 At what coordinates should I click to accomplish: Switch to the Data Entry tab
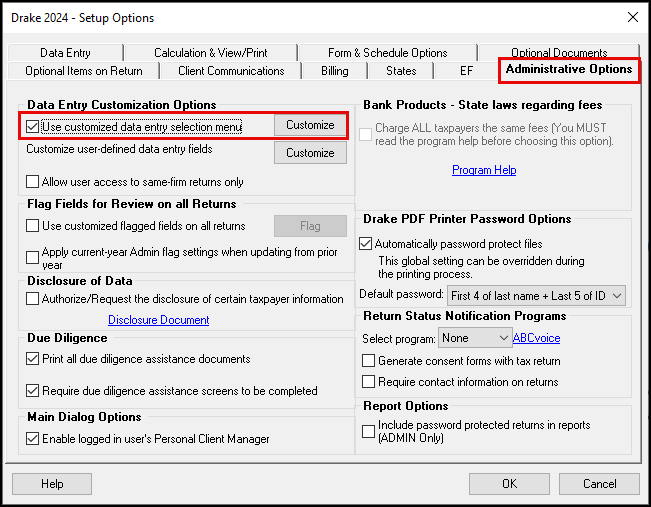click(x=65, y=53)
